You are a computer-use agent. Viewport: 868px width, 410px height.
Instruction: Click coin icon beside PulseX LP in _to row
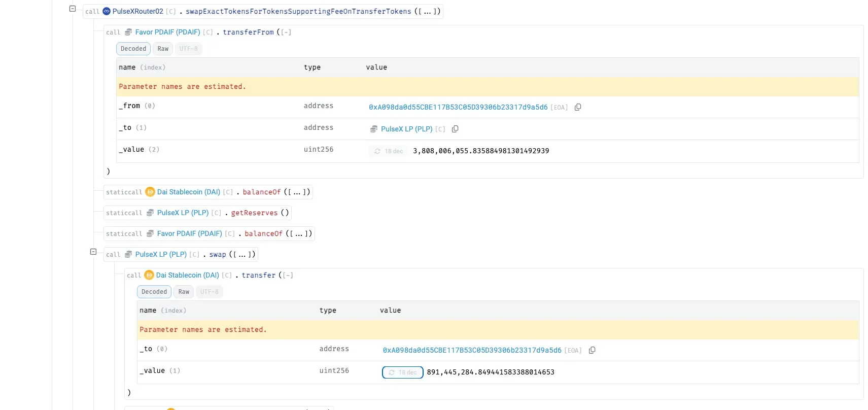tap(374, 129)
